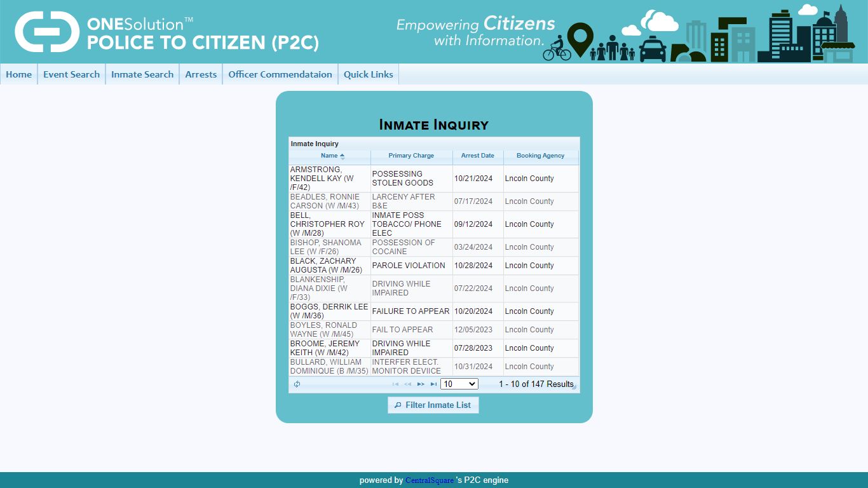Select the BOYLES, RONALD WAYNE row
Viewport: 868px width, 488px height.
pos(434,330)
